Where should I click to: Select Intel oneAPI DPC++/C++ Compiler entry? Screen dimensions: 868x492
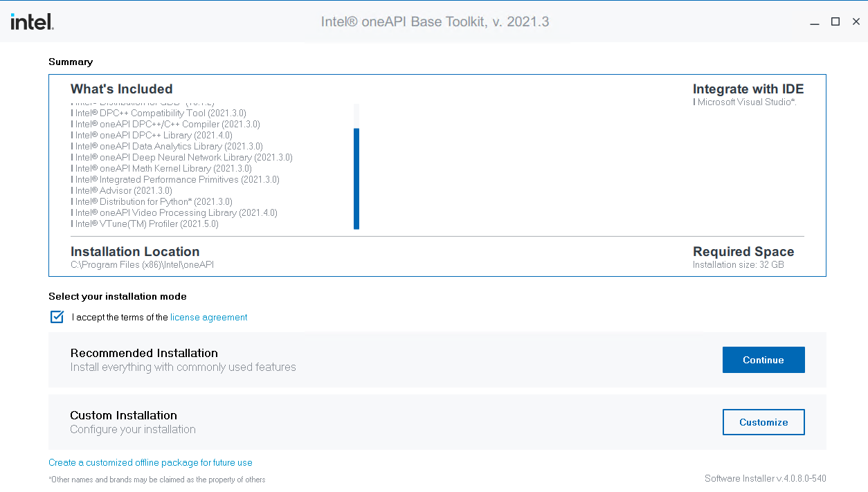pyautogui.click(x=166, y=124)
